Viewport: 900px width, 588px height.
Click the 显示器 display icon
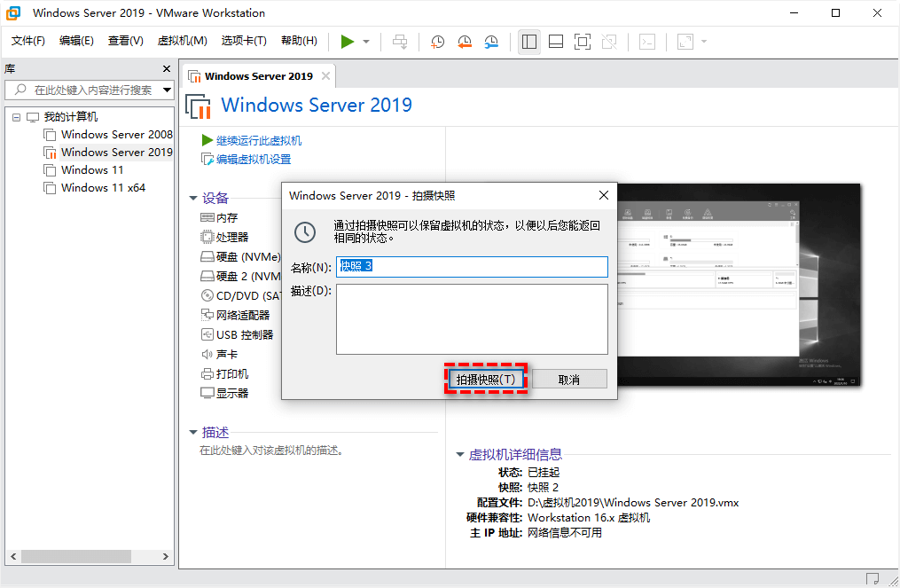[207, 393]
